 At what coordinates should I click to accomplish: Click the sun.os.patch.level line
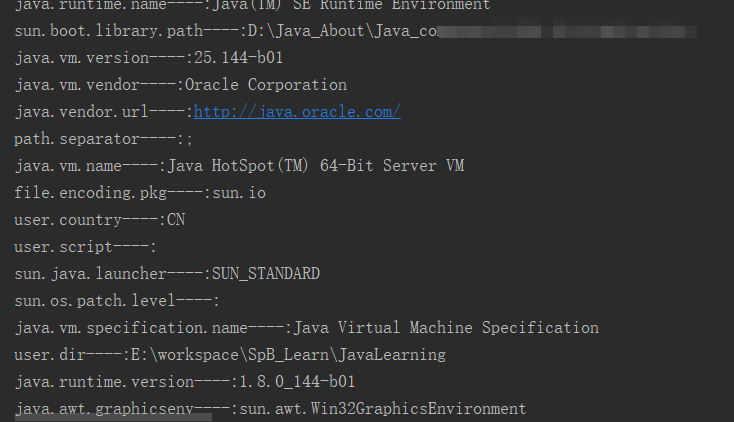coord(117,301)
